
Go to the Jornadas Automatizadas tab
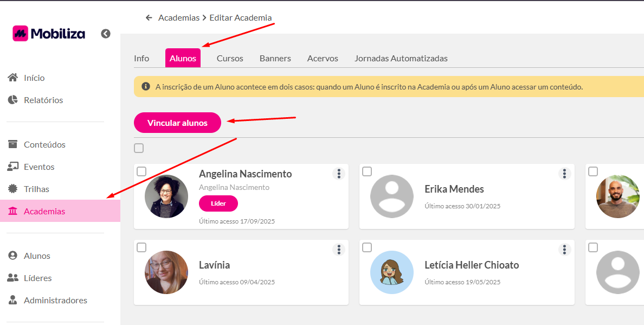(401, 58)
